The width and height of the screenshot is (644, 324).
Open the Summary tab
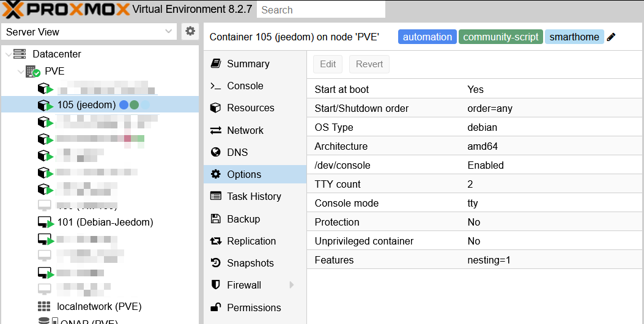[255, 64]
